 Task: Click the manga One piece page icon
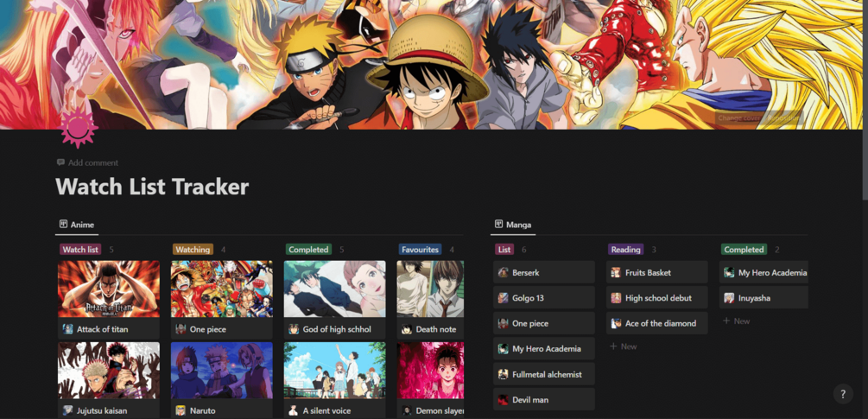click(x=504, y=323)
